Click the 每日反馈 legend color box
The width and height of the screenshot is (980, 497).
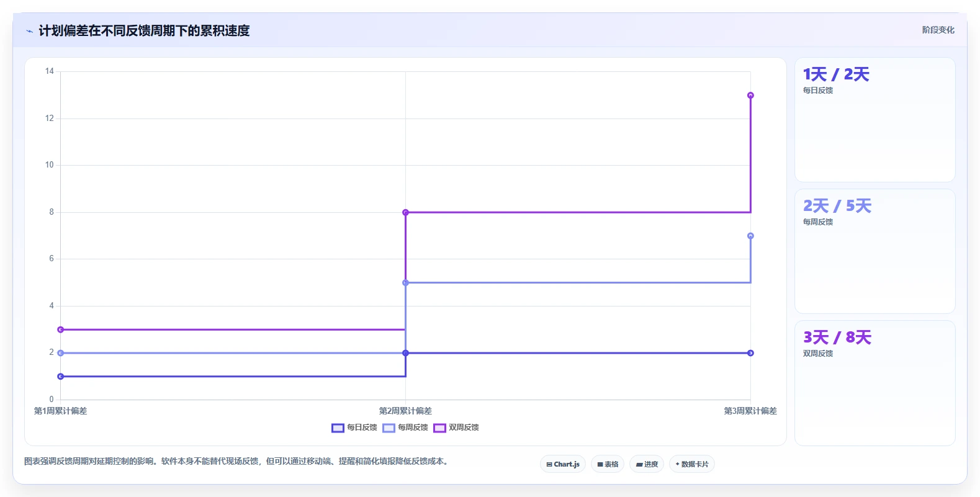[x=338, y=428]
